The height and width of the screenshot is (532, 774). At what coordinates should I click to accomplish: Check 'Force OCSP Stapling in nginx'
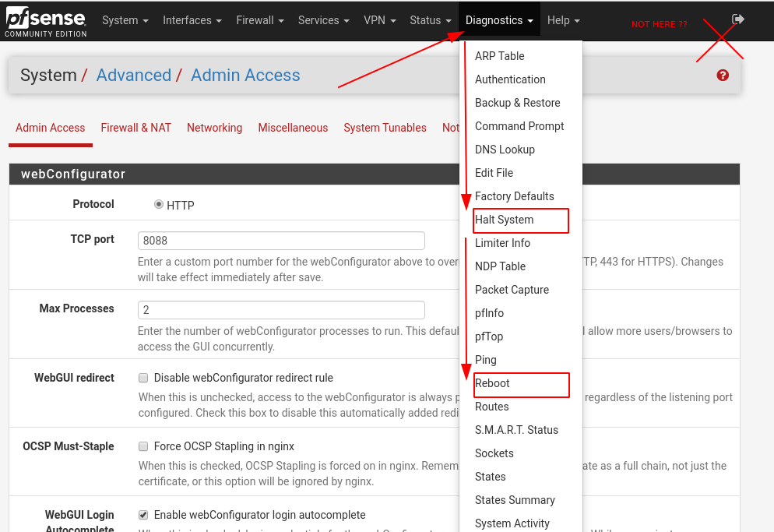pyautogui.click(x=143, y=446)
